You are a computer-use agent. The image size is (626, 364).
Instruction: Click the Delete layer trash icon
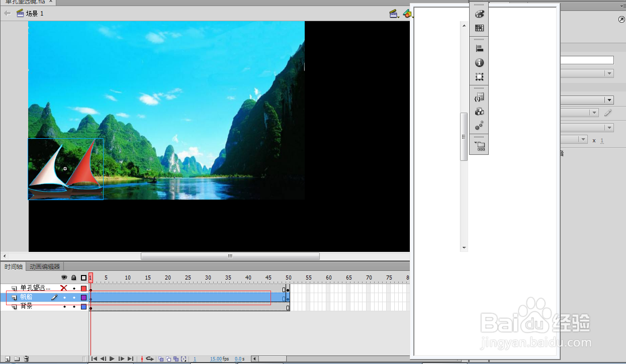(26, 358)
